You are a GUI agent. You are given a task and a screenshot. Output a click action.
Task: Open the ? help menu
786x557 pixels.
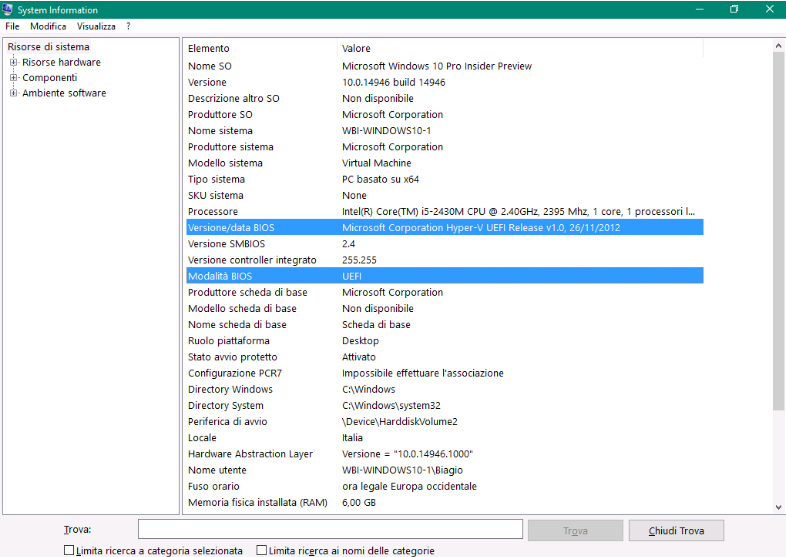[128, 27]
